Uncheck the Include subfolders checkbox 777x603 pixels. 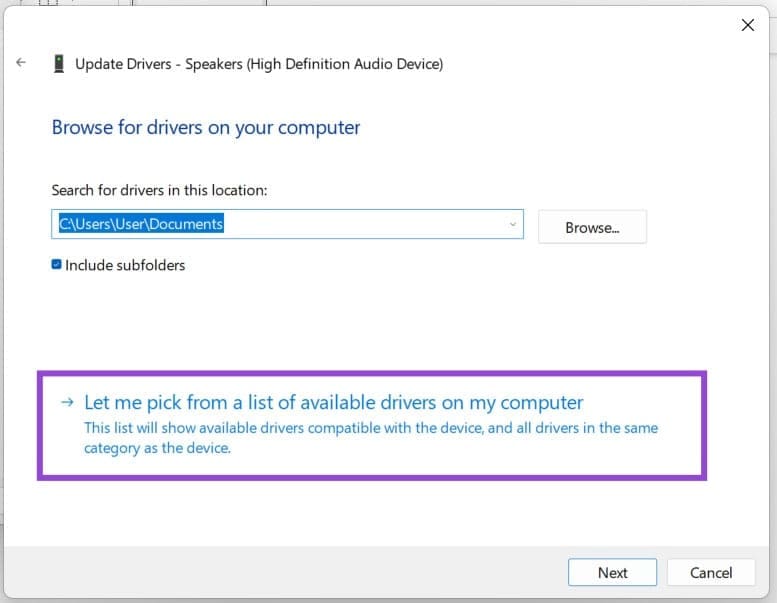click(57, 265)
